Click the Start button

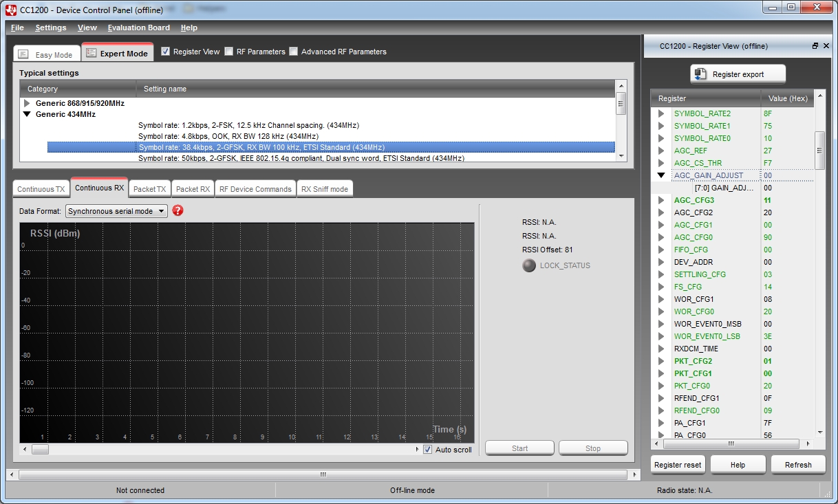coord(519,448)
